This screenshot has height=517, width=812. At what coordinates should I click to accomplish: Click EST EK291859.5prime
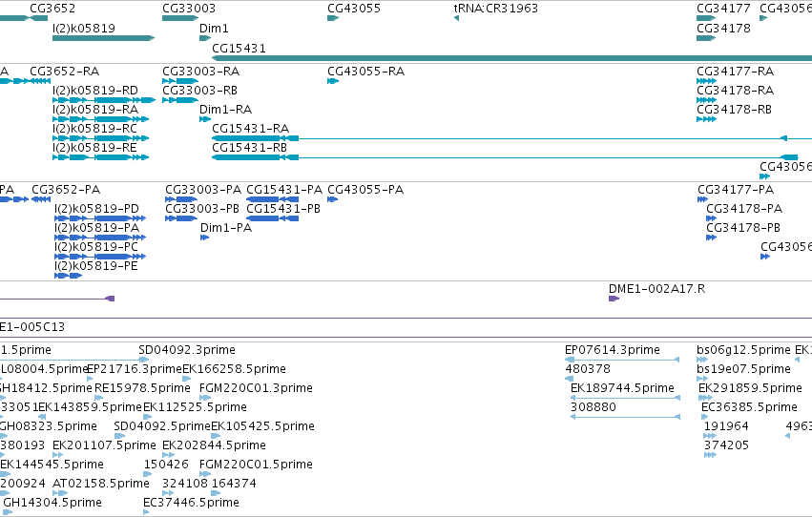coord(705,398)
